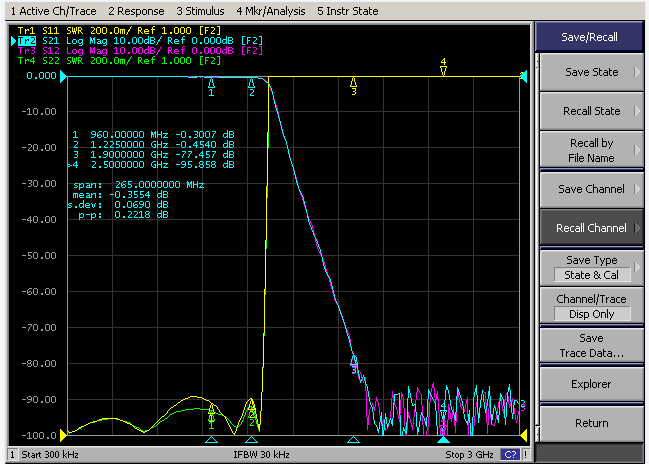The height and width of the screenshot is (464, 649).
Task: Click Start 300 kHz in status bar
Action: [x=50, y=455]
